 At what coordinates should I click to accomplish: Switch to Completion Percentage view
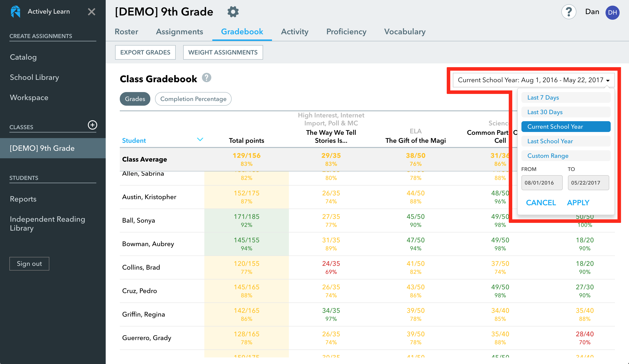point(193,99)
